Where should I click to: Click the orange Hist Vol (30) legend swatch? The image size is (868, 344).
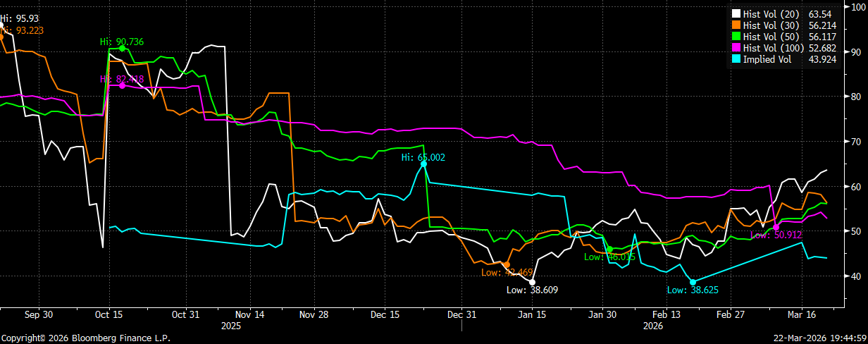[x=736, y=25]
